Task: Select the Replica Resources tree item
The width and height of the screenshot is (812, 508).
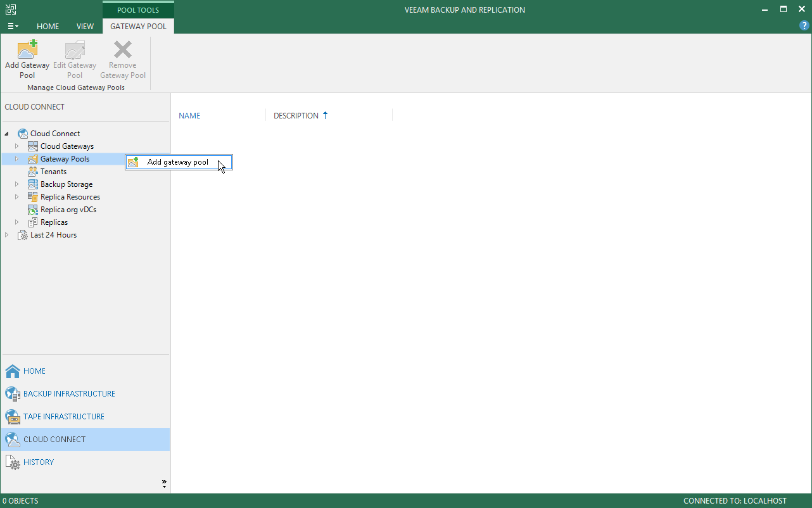Action: point(70,197)
